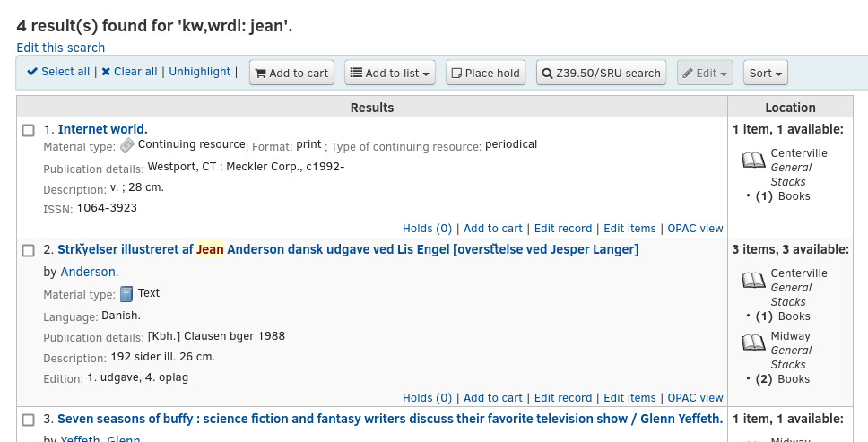Check the box for Internet world
Viewport: 868px width, 442px height.
point(28,130)
